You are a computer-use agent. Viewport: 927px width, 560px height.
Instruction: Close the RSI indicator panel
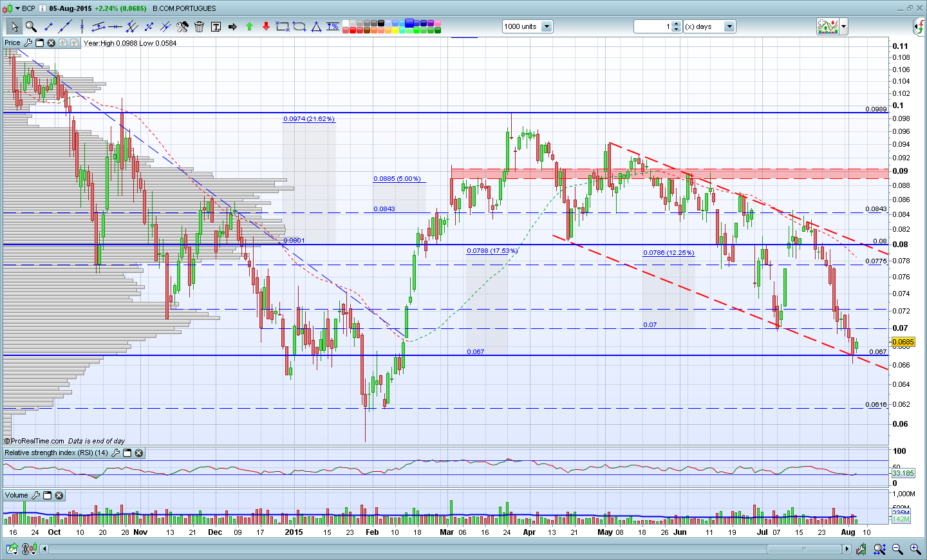click(x=138, y=453)
